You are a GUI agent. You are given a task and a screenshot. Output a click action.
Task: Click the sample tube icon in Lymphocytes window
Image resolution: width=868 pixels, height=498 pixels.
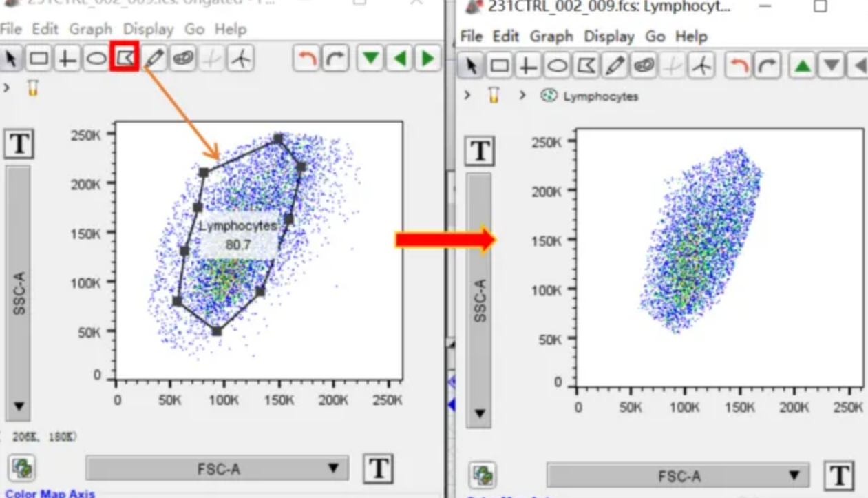click(493, 96)
